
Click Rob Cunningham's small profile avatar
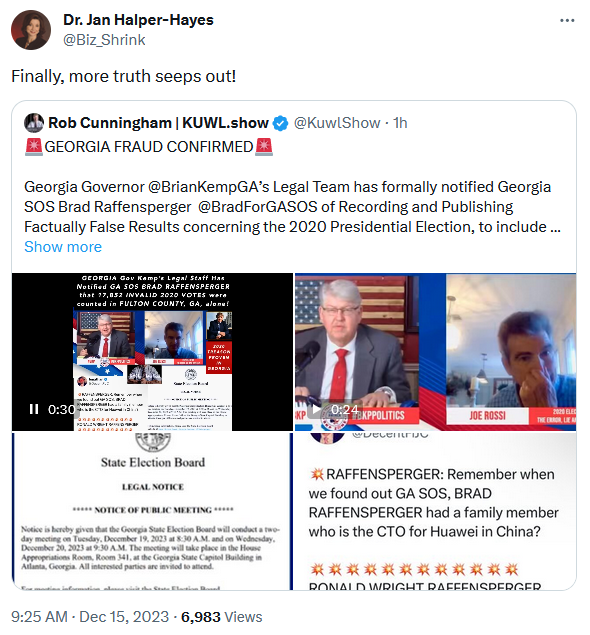[x=34, y=123]
